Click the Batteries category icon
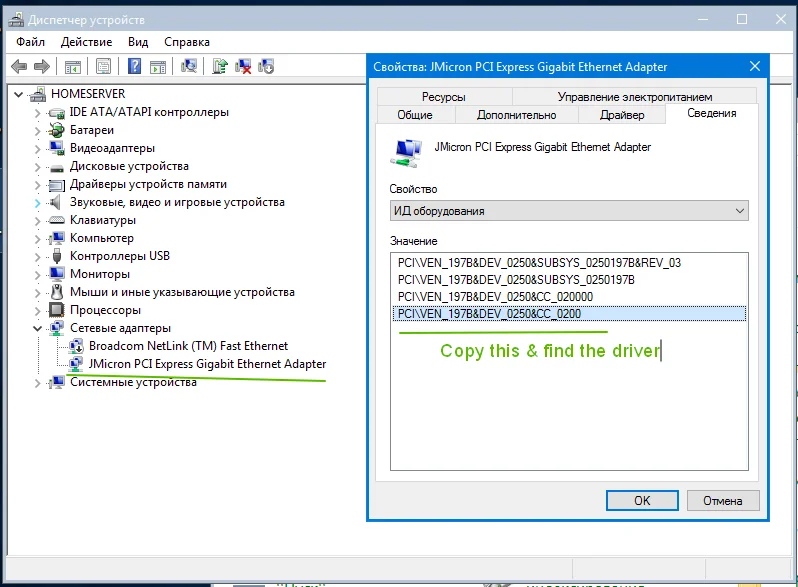The width and height of the screenshot is (798, 587). [x=56, y=130]
